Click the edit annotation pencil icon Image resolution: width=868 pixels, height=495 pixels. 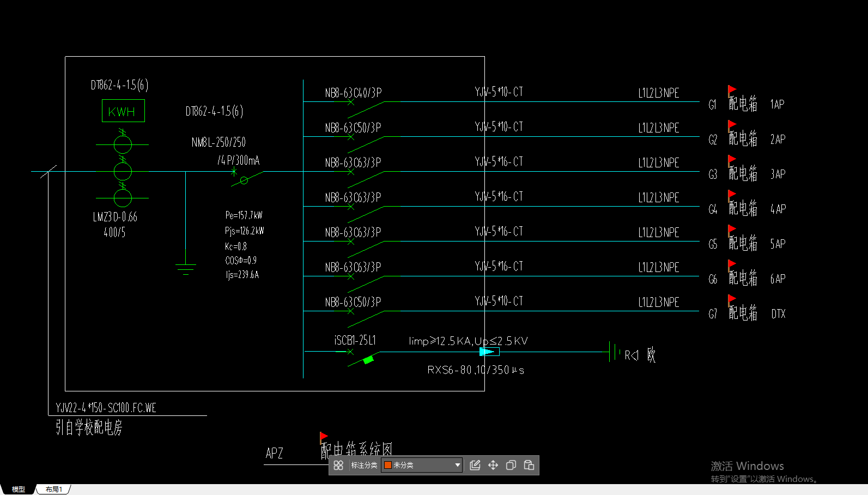[475, 465]
